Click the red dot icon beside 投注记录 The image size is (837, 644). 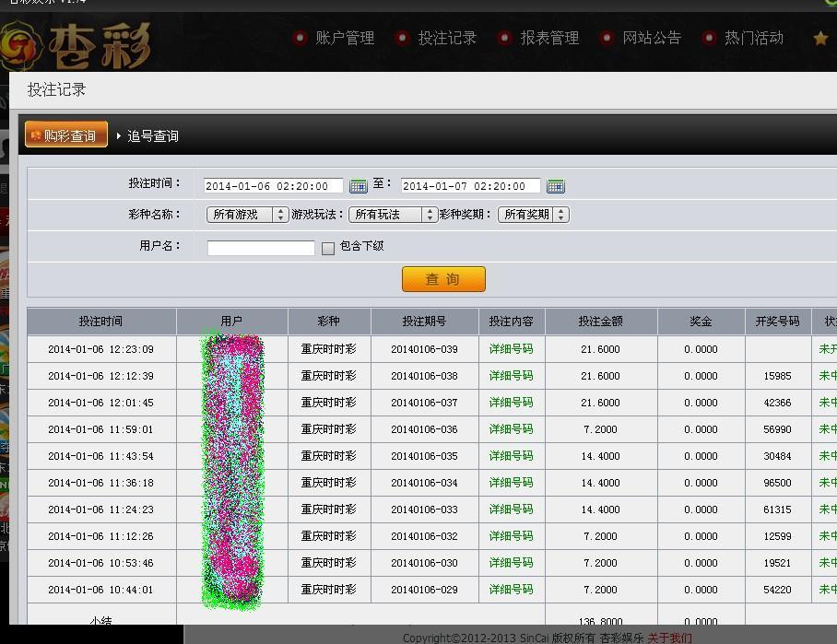tap(402, 39)
